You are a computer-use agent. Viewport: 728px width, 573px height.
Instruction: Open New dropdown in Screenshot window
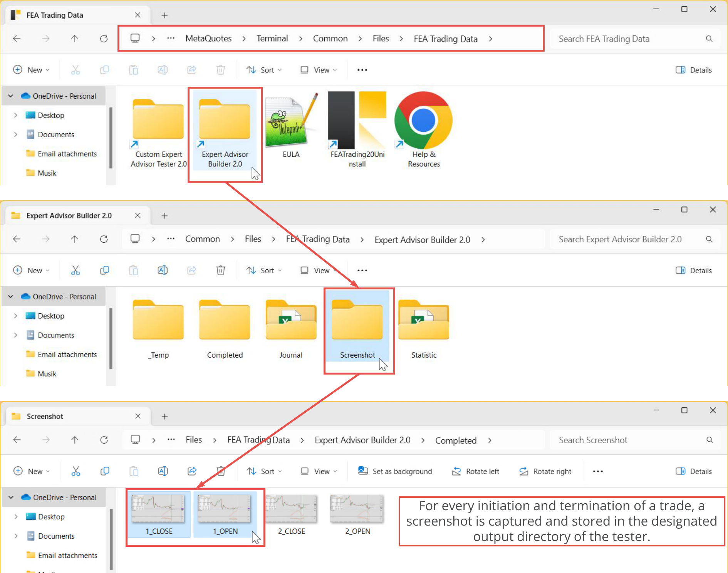(x=32, y=471)
